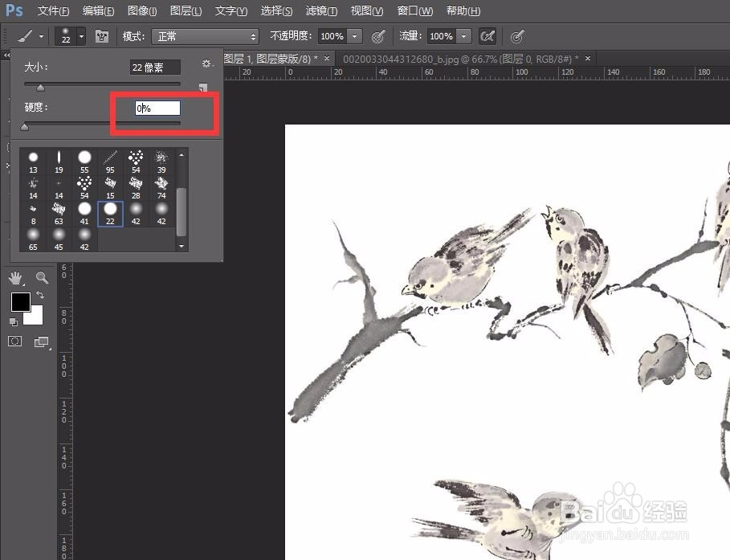Click the 硬度 hardness slider handle

tap(25, 127)
